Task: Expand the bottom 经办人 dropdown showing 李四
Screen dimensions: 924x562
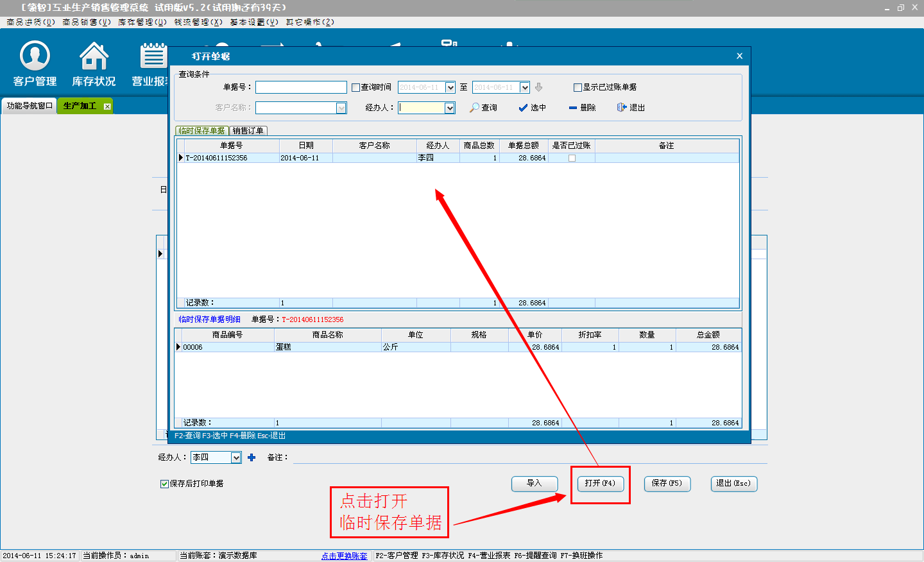Action: [x=235, y=457]
